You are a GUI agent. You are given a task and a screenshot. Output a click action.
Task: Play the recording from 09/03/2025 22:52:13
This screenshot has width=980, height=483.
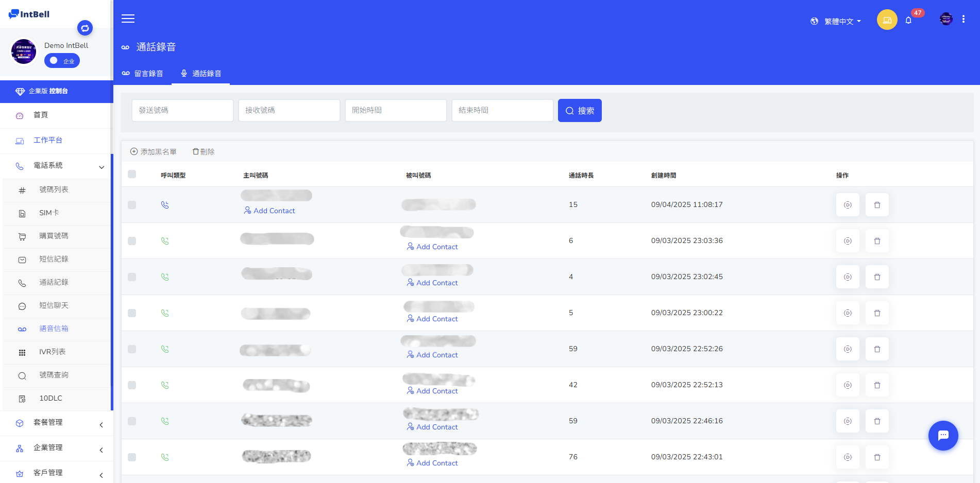point(848,385)
